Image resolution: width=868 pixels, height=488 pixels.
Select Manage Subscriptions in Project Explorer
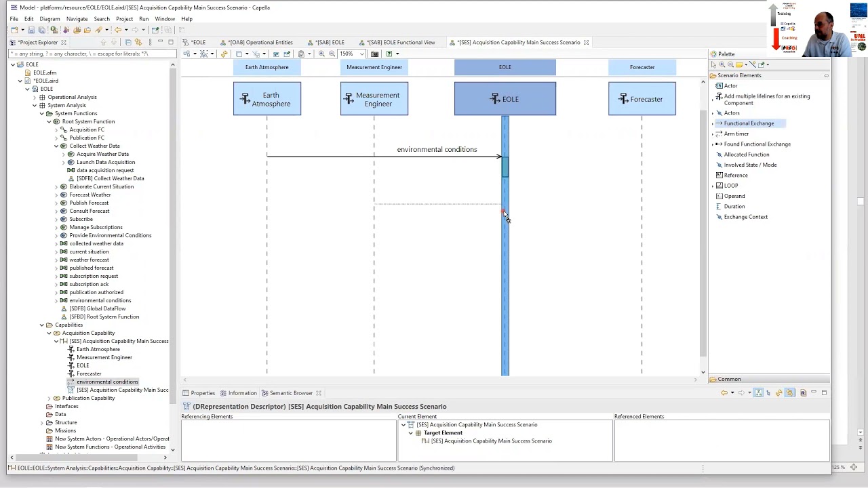96,227
